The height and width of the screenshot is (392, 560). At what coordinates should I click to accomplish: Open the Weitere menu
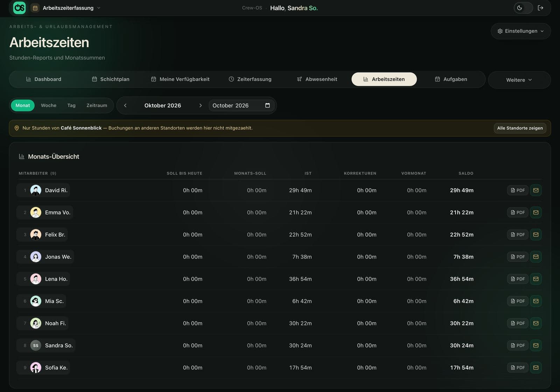(519, 80)
